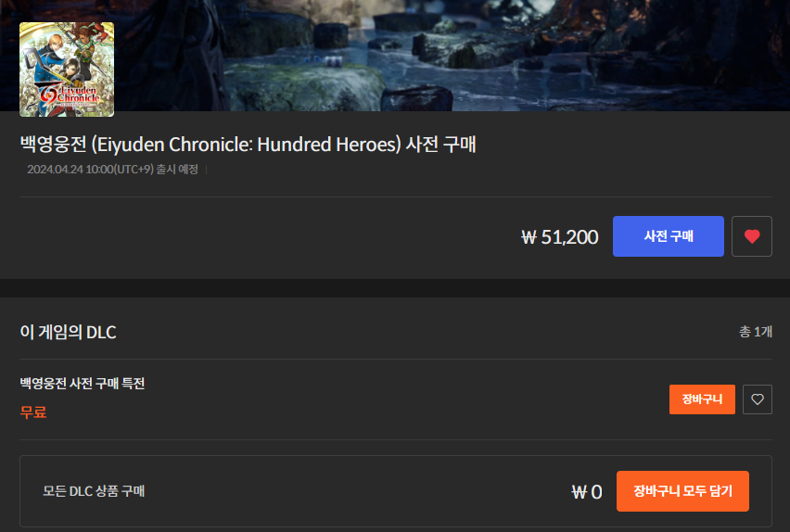Viewport: 790px width, 532px height.
Task: Click the won symbol beside 51,200
Action: [529, 237]
